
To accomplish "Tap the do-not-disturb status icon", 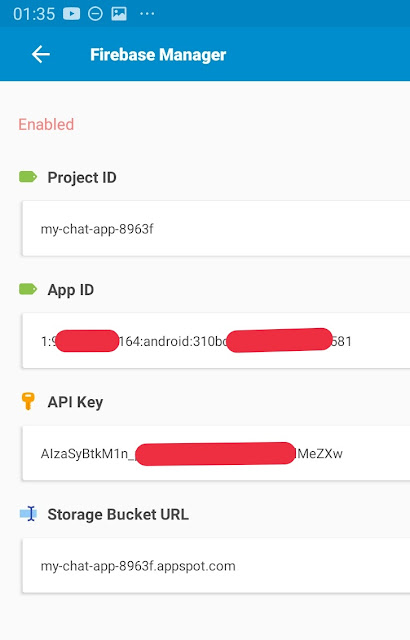I will pyautogui.click(x=95, y=14).
